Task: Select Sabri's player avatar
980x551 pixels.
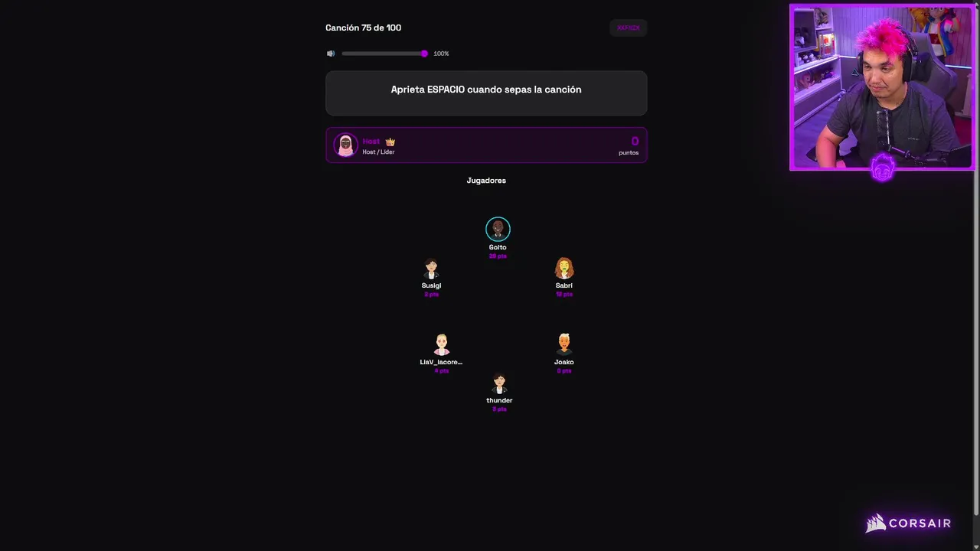Action: 564,269
